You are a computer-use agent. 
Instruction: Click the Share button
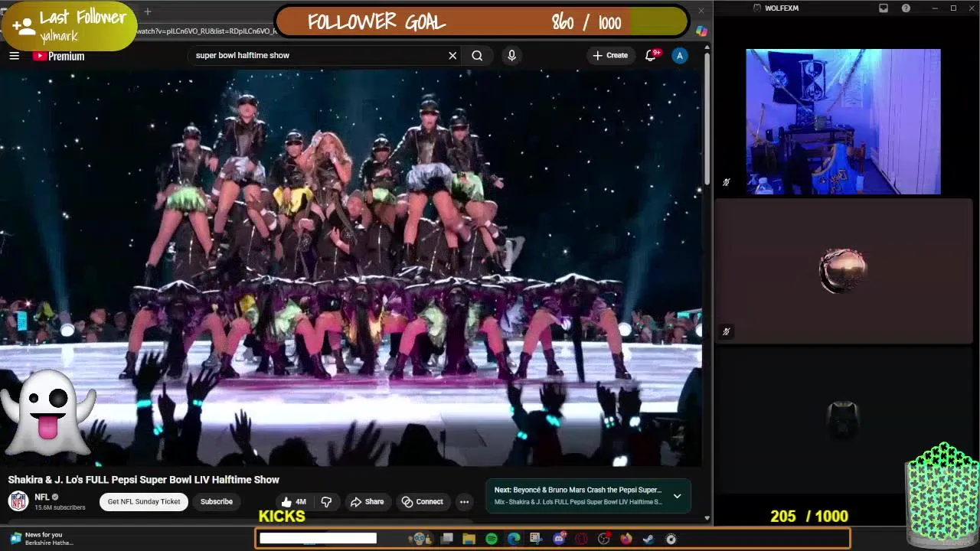click(x=367, y=502)
